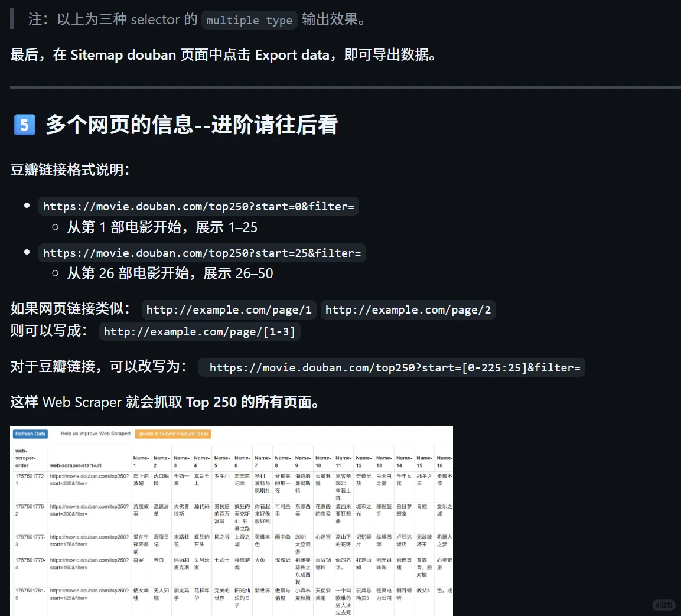681x616 pixels.
Task: Click the code snippet "http://example.com/page/[1-3]"
Action: point(200,331)
